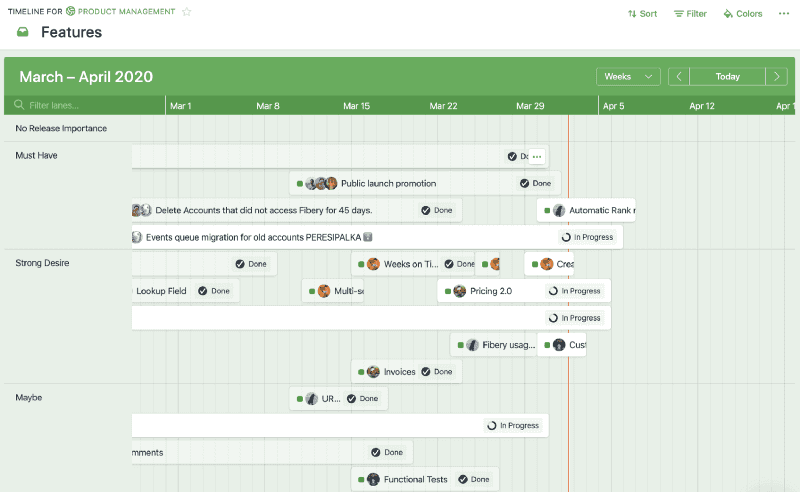Open the Colors settings

tap(742, 14)
